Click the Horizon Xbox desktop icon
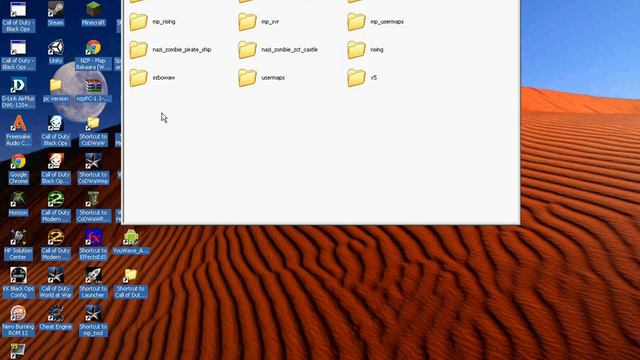This screenshot has width=640, height=360. (18, 204)
